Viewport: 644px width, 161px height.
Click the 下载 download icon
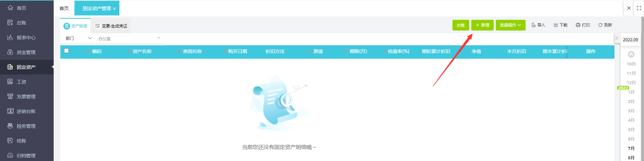pos(556,25)
